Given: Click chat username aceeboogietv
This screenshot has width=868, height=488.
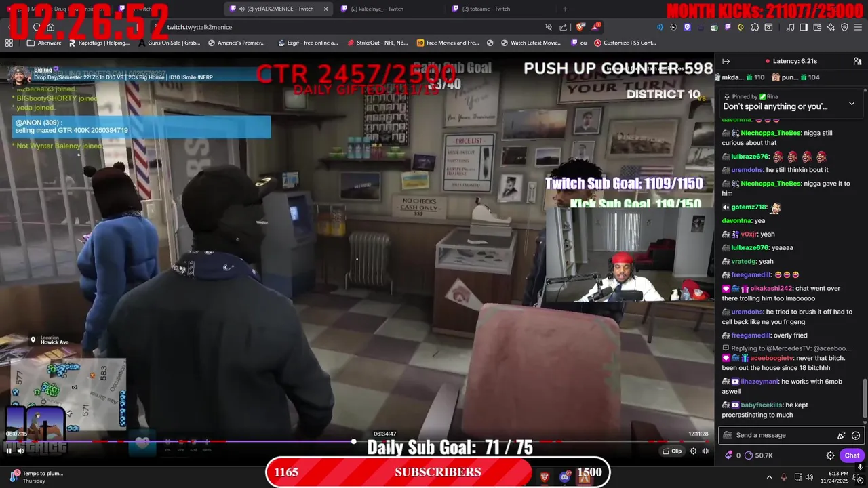Looking at the screenshot, I should pyautogui.click(x=772, y=358).
